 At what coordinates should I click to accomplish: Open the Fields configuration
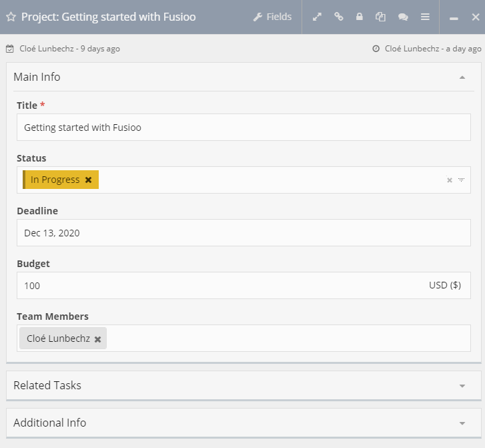(x=272, y=17)
